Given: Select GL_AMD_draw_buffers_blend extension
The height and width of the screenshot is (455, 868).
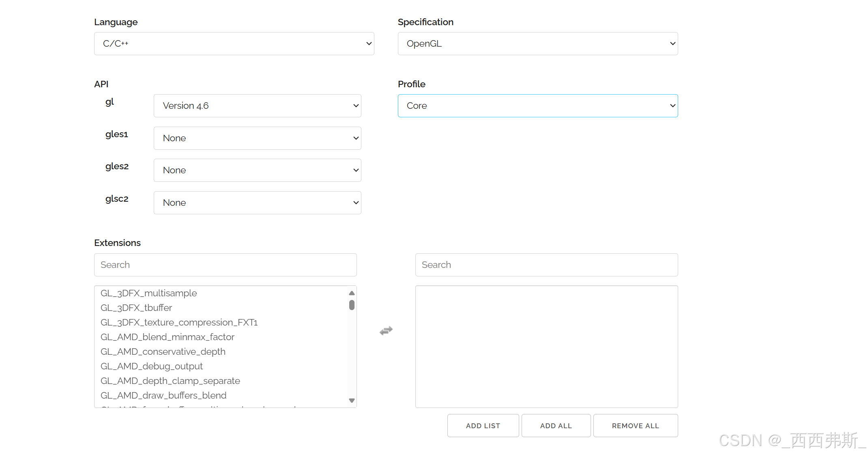Looking at the screenshot, I should [163, 396].
